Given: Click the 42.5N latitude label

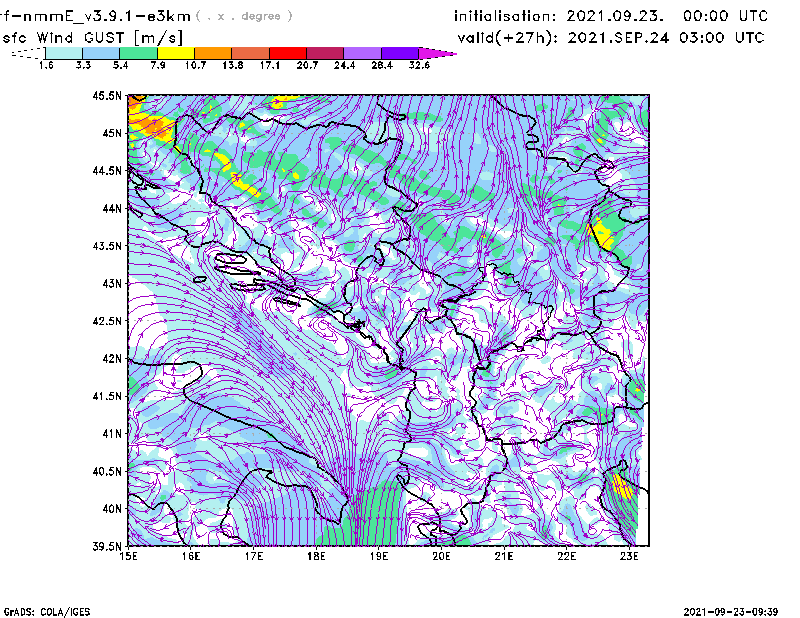Looking at the screenshot, I should point(107,321).
